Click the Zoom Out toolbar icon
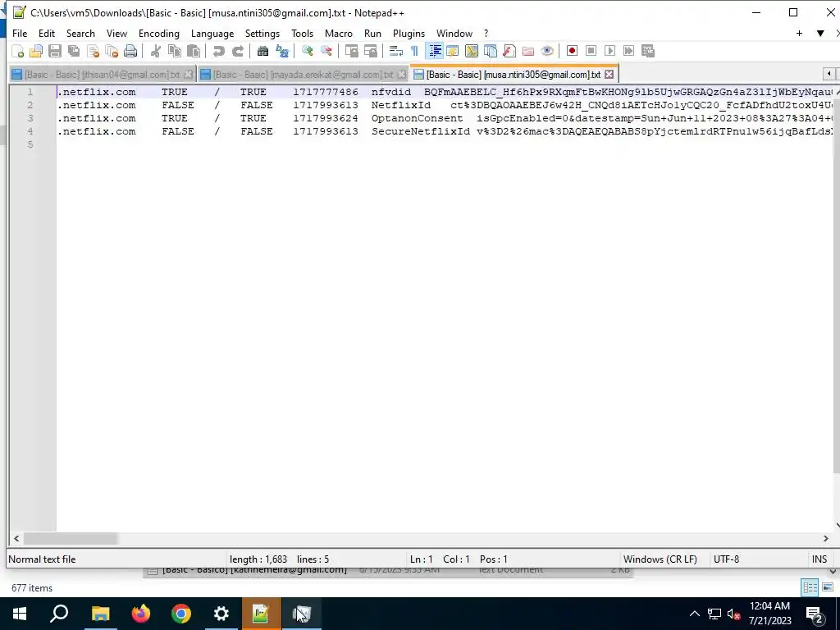 click(x=326, y=51)
